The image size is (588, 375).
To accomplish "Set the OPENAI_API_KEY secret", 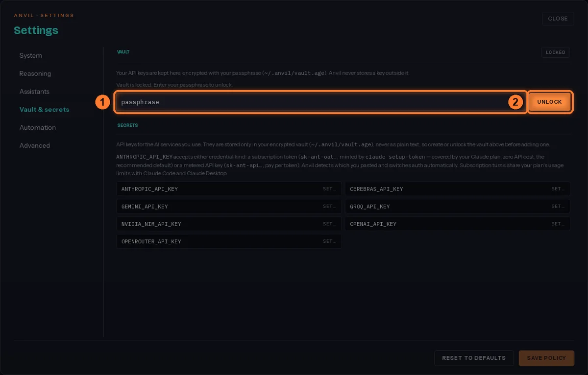I will coord(559,224).
